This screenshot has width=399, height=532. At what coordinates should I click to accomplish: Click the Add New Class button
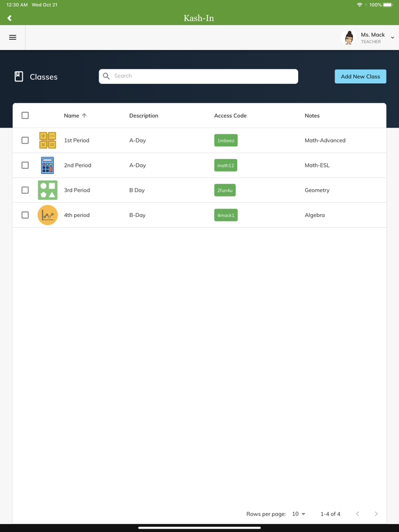click(360, 76)
